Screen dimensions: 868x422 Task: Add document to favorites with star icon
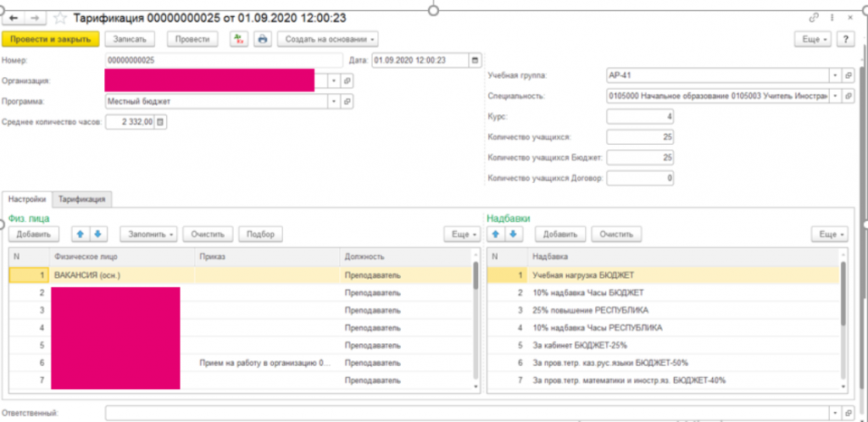tap(60, 17)
